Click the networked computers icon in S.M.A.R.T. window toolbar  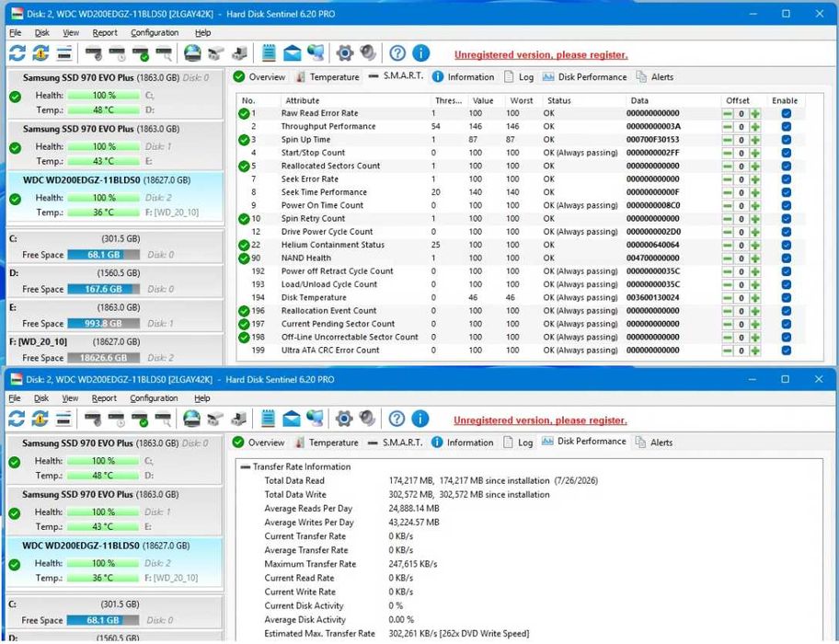[316, 53]
